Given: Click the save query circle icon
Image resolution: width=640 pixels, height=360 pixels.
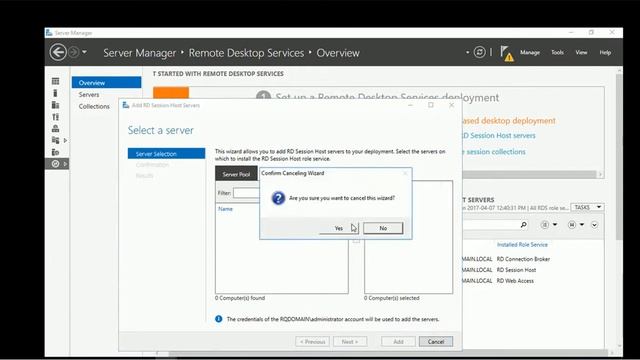Looking at the screenshot, I should [x=571, y=224].
